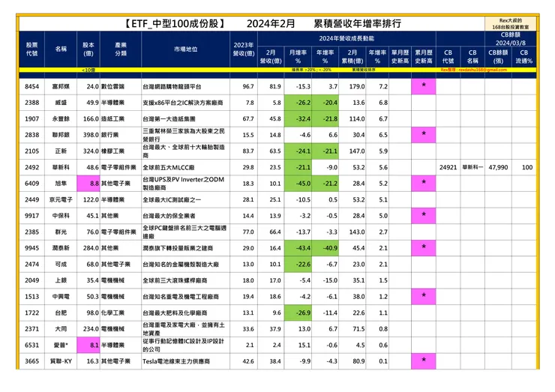The height and width of the screenshot is (392, 555).
Task: Click the green -26.9 cell in row 1722
Action: click(298, 313)
